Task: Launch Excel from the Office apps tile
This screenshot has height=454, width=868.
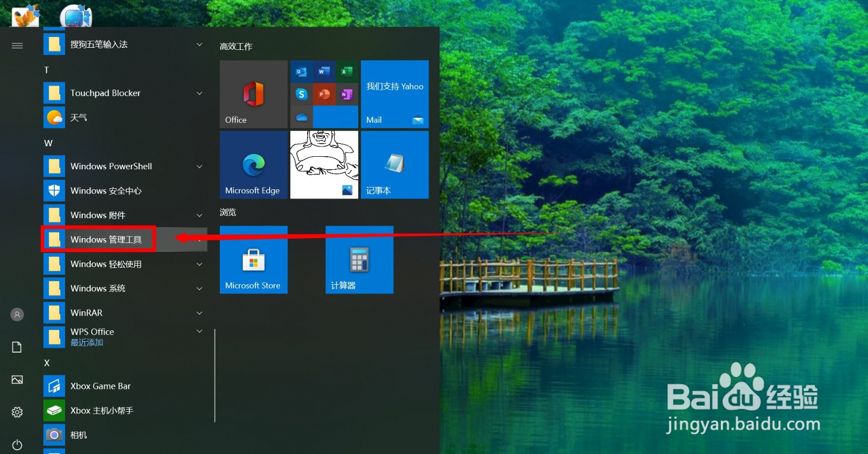Action: tap(347, 72)
